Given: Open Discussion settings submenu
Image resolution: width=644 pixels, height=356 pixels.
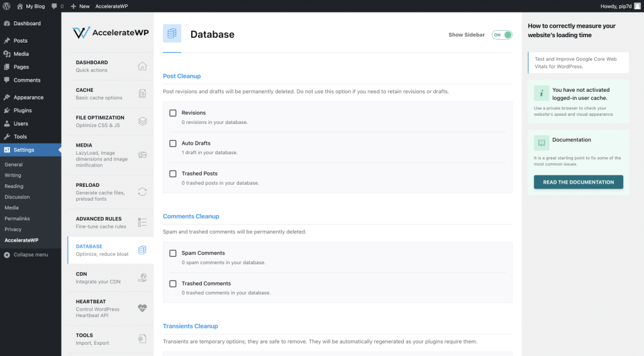Looking at the screenshot, I should tap(17, 197).
